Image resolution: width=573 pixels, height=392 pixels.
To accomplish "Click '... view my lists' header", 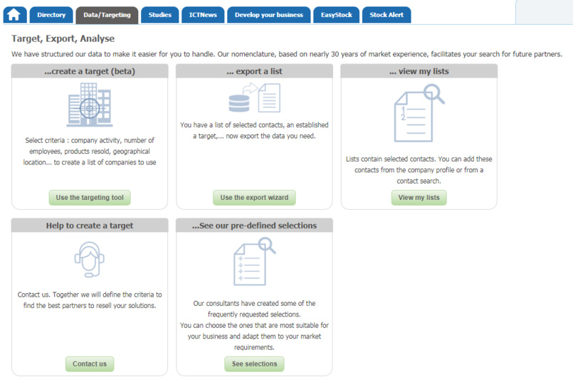I will coord(419,71).
